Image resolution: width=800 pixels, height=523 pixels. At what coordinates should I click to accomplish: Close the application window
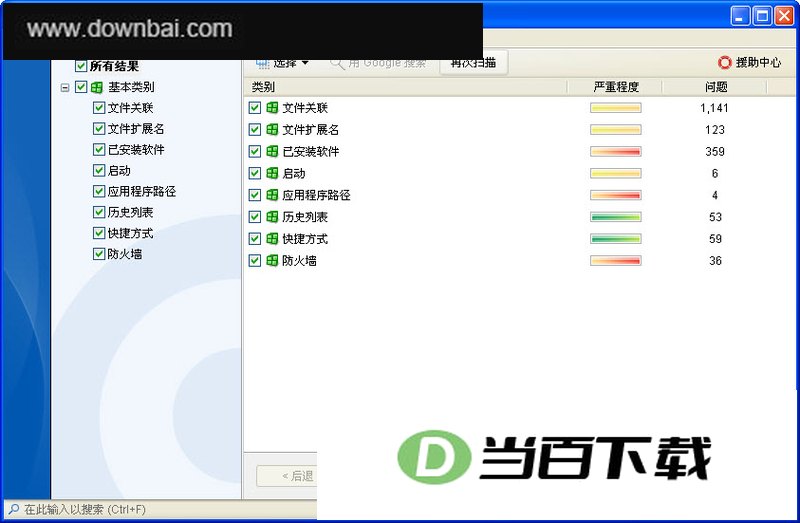pyautogui.click(x=784, y=16)
